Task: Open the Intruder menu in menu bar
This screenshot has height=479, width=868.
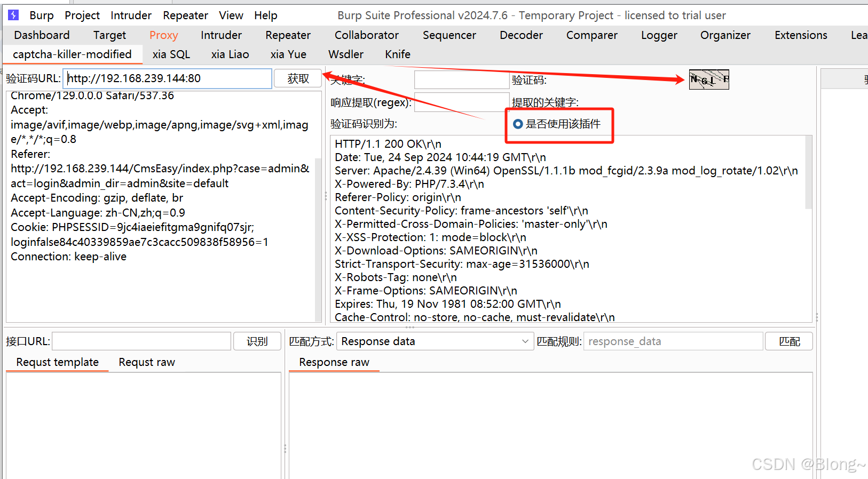Action: [x=131, y=15]
